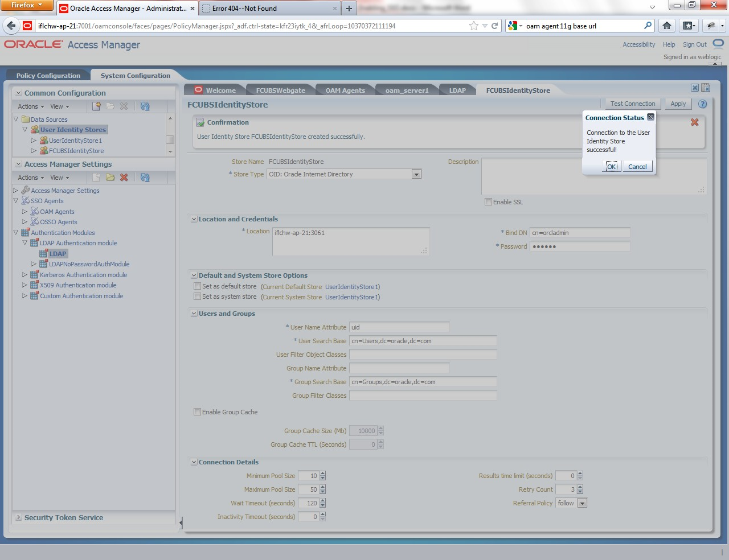Expand the Security Token Service panel
This screenshot has width=729, height=560.
pyautogui.click(x=19, y=517)
